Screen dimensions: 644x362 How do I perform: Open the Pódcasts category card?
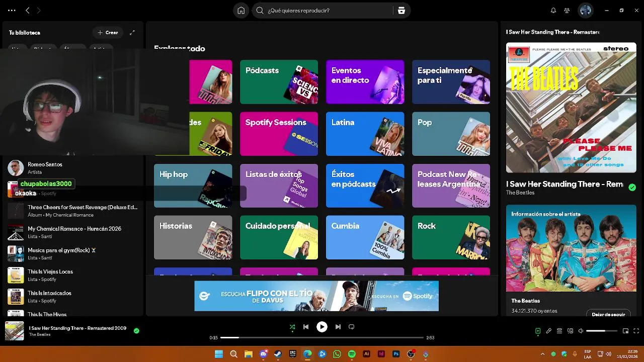(x=279, y=82)
